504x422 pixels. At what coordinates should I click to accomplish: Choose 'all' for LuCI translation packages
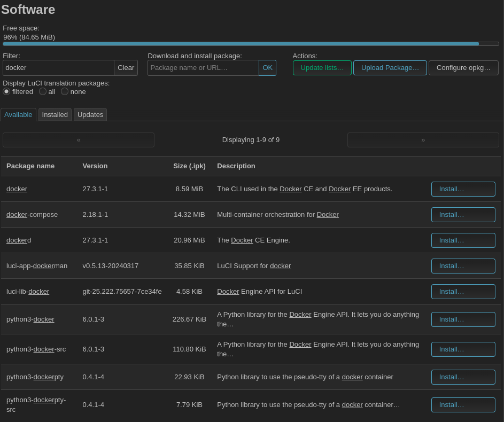[x=43, y=91]
